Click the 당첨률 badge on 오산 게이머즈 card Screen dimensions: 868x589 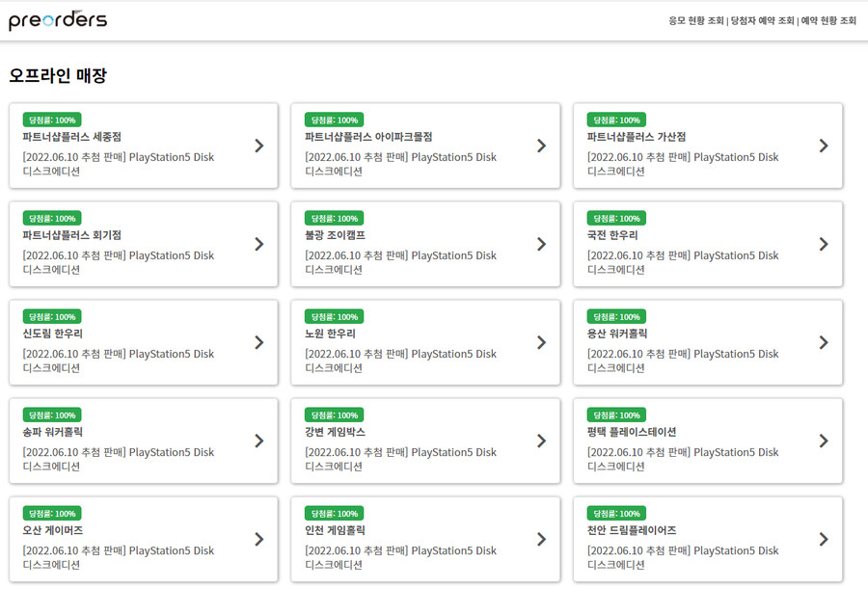[51, 513]
